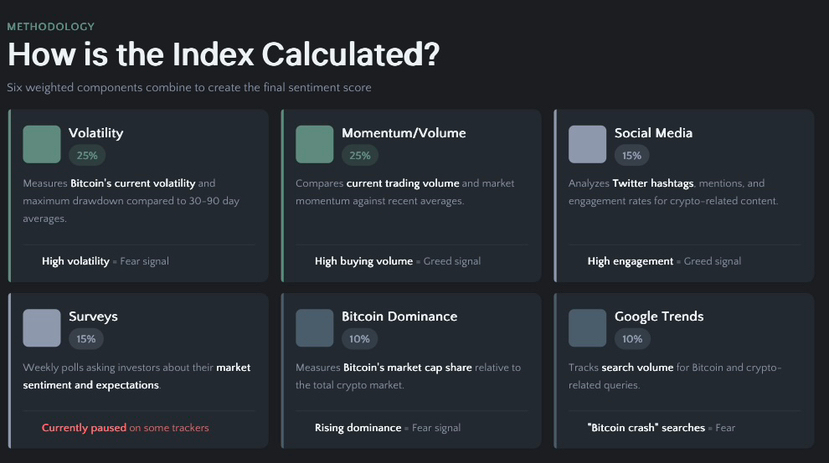
Task: Click the 'Currently paused' warning text
Action: [84, 428]
